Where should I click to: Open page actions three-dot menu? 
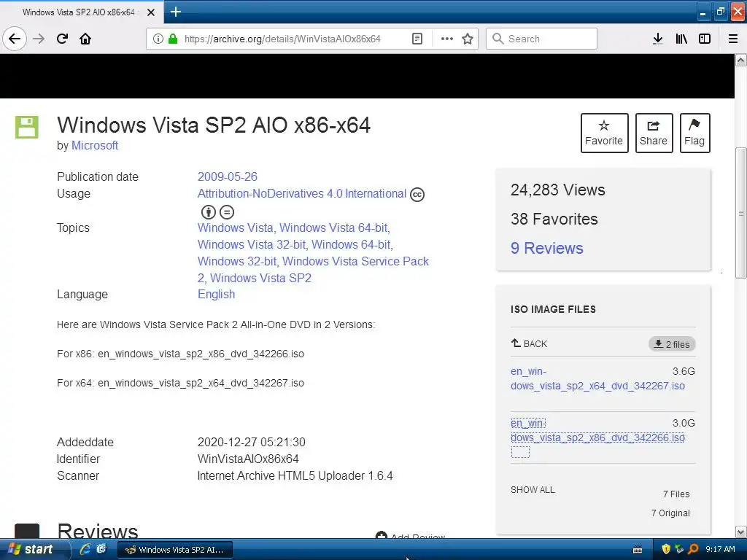[447, 39]
